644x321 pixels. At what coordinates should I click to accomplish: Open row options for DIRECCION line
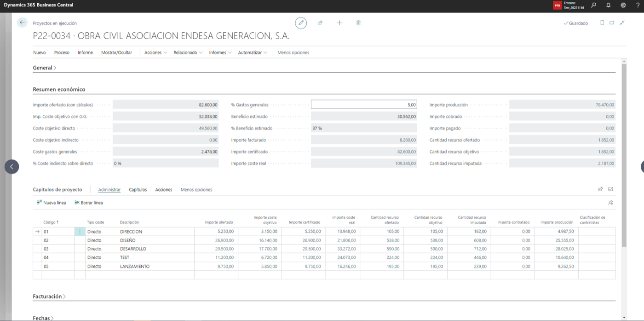pyautogui.click(x=80, y=232)
